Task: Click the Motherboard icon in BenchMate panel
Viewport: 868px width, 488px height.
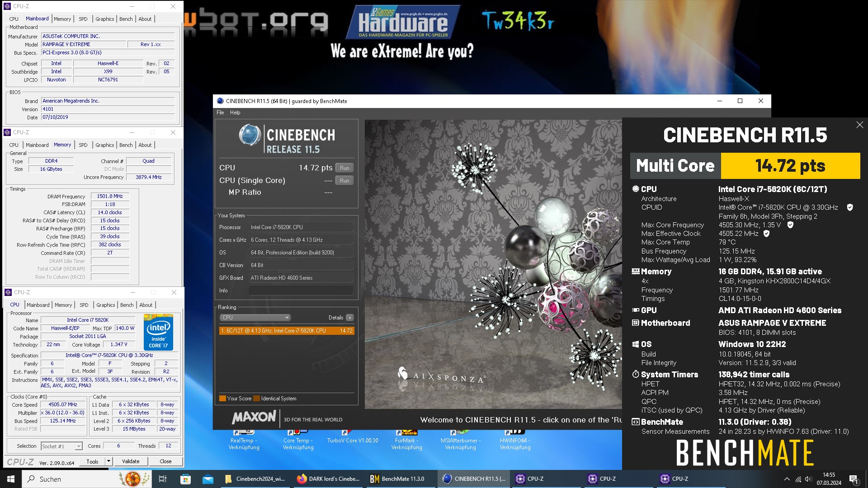Action: pyautogui.click(x=636, y=323)
